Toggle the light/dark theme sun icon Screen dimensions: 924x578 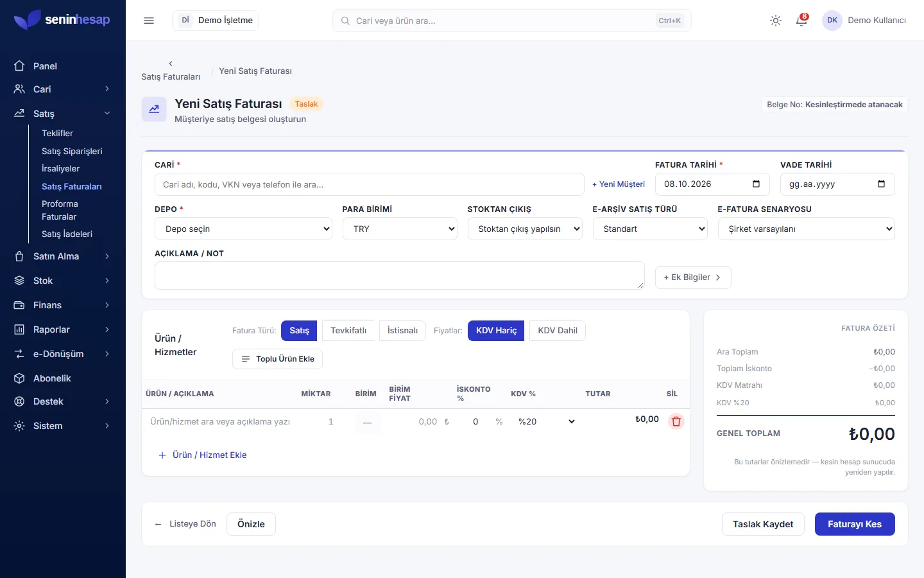776,21
